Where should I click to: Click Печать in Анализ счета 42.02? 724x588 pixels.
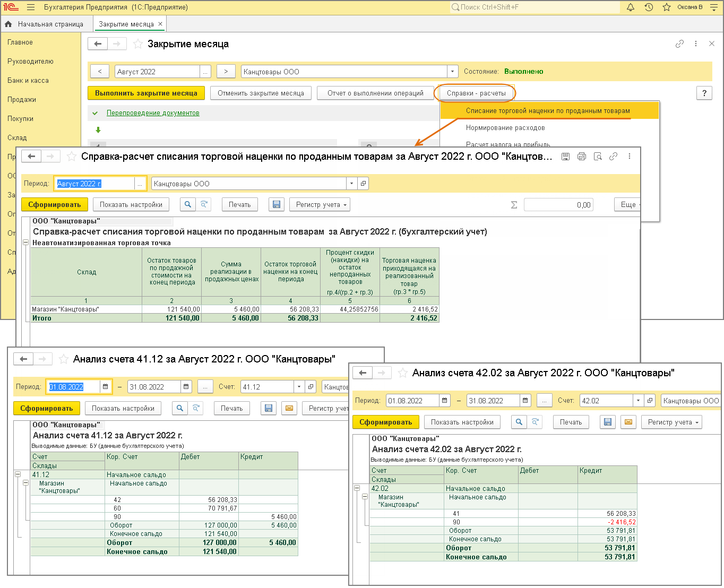click(x=571, y=422)
